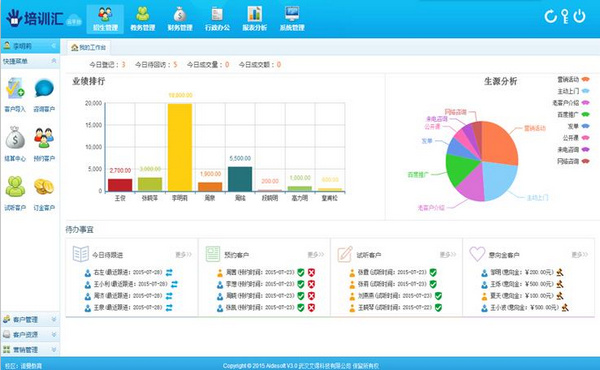
Task: Toggle 发单 legend entry
Action: coord(578,126)
